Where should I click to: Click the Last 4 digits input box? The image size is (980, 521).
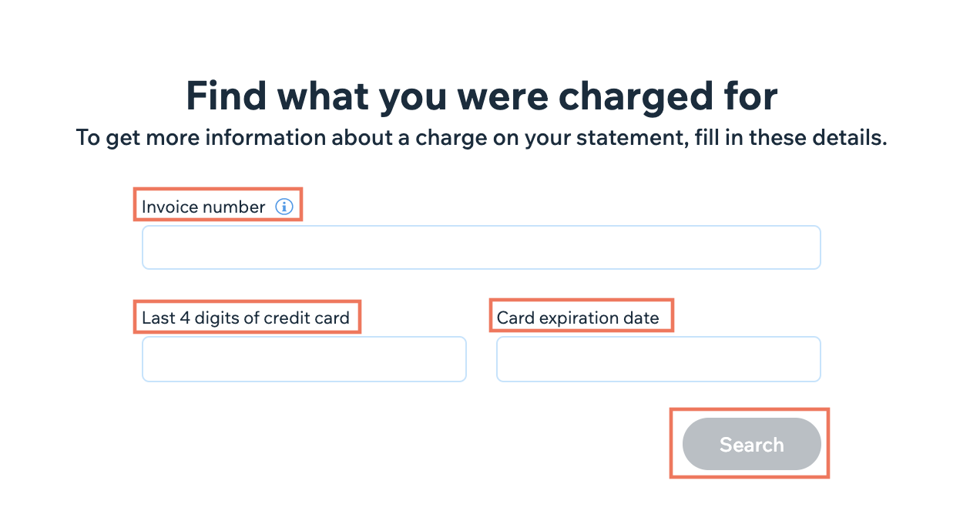tap(304, 359)
